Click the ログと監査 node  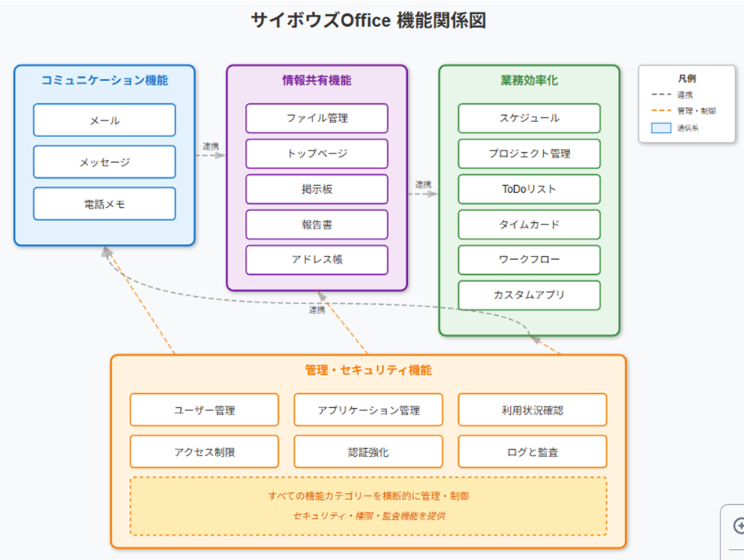point(532,452)
